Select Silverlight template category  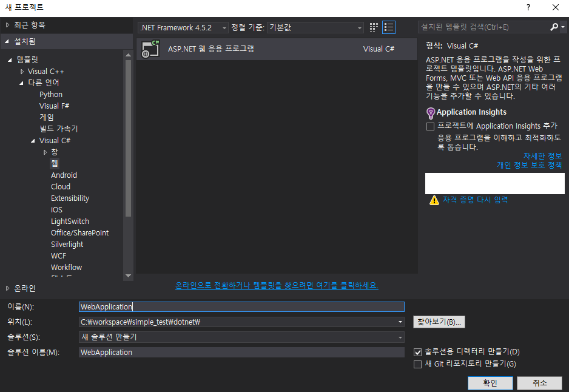(67, 245)
